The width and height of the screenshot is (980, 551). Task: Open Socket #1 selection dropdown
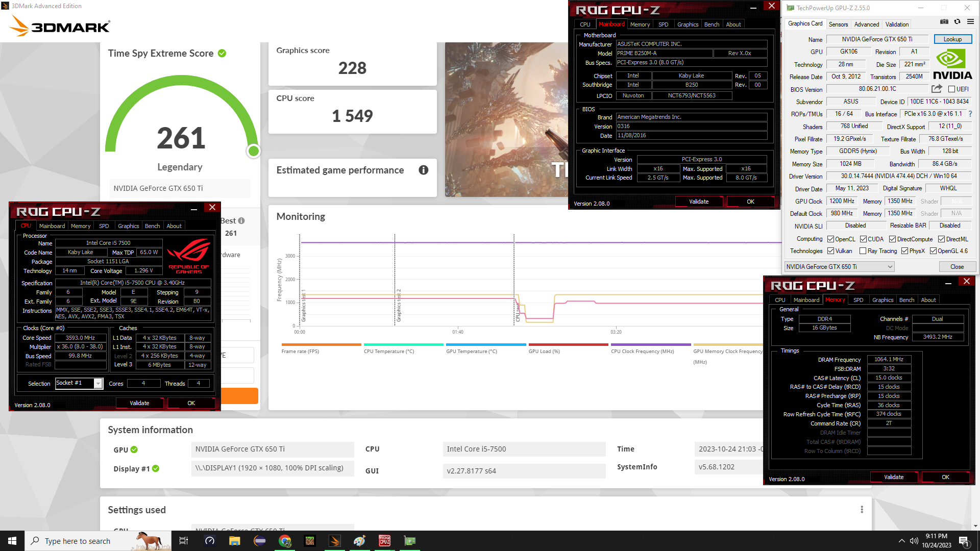coord(79,383)
